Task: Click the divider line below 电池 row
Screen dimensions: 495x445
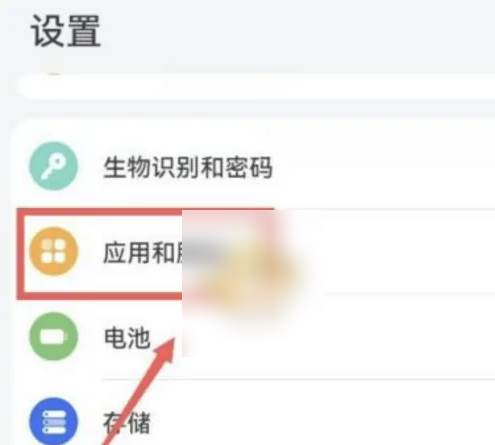Action: click(299, 379)
